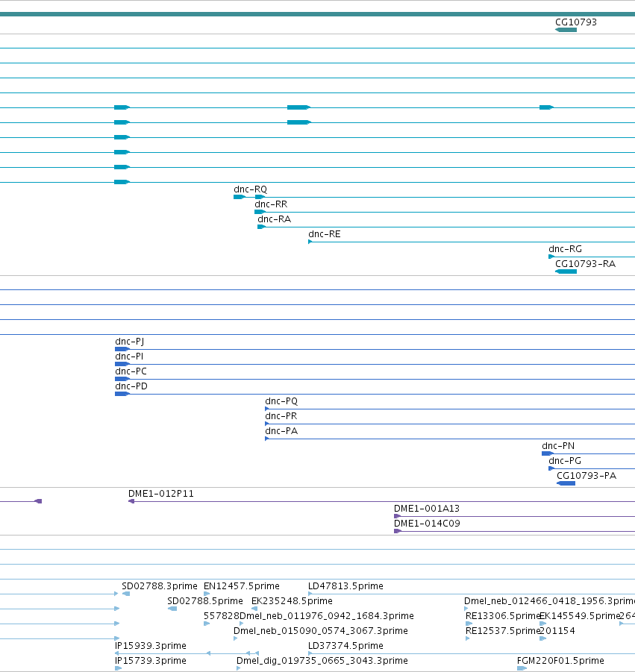The height and width of the screenshot is (672, 635).
Task: Select the dnc-RG transcript label
Action: pos(565,249)
